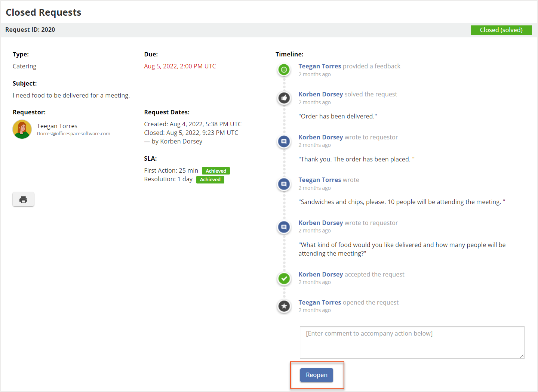
Task: Click the speech bubble icon for requestor question
Action: 284,227
